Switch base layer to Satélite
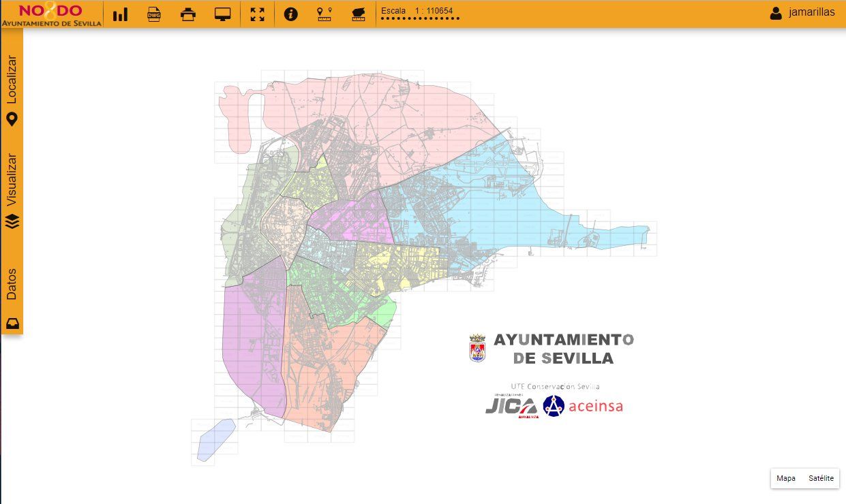Screen dimensions: 846x504 821,478
